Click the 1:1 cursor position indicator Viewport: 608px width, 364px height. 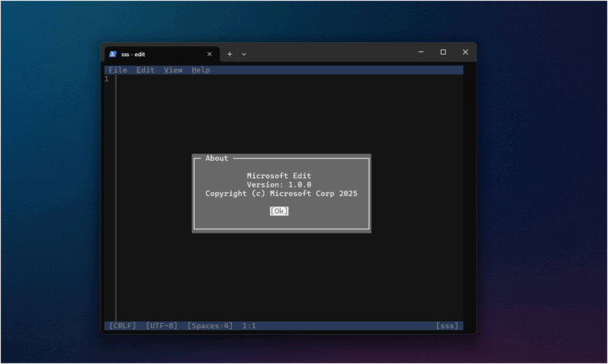(x=249, y=326)
